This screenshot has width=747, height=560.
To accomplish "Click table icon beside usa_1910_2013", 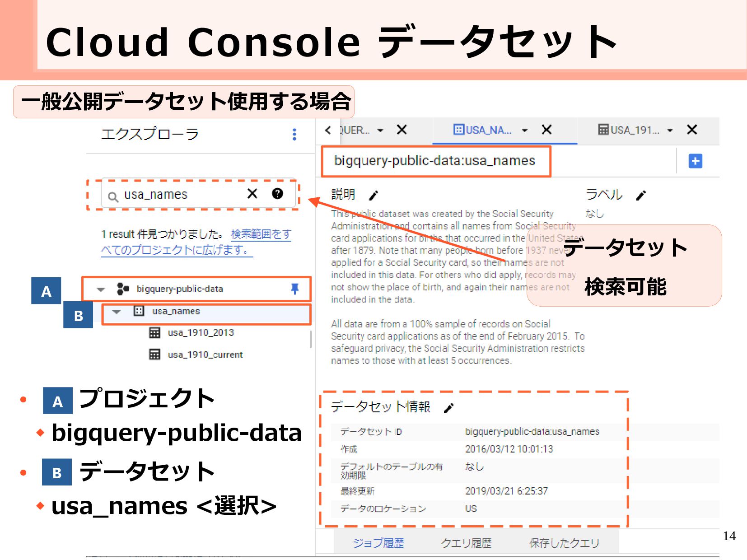I will click(154, 333).
